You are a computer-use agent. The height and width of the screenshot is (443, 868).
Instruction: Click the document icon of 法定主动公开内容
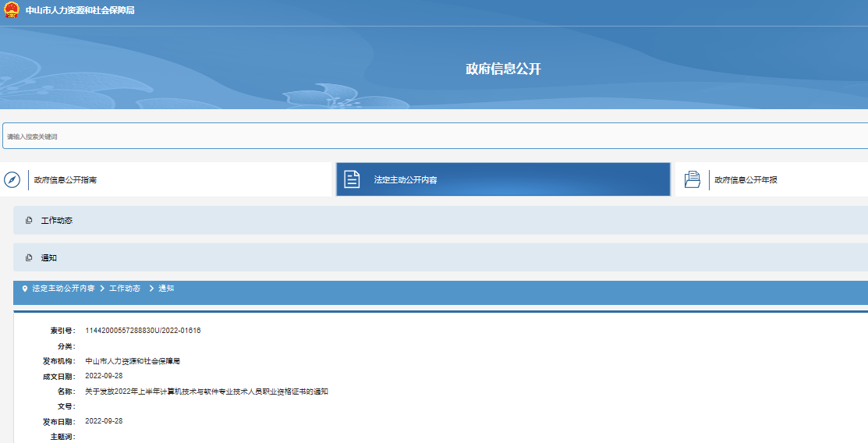[352, 179]
